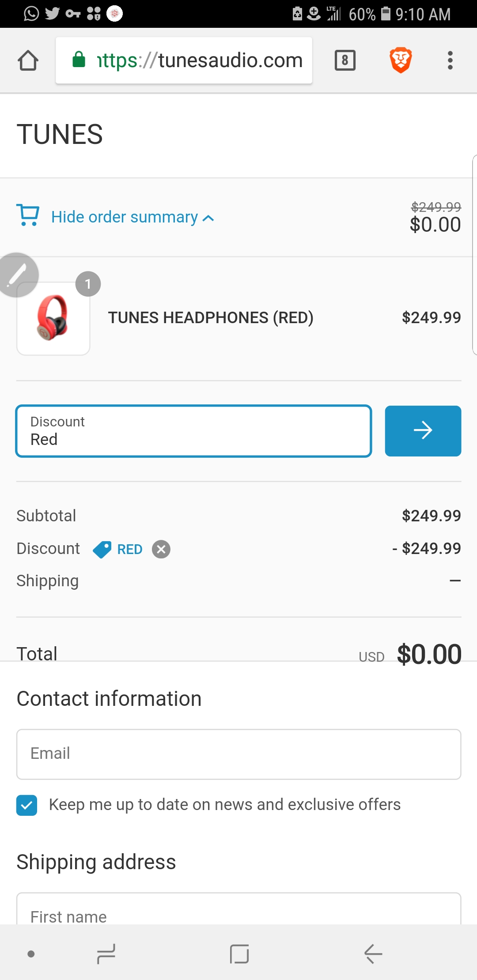Tap the Brave shields lion icon
The height and width of the screenshot is (980, 477).
tap(401, 60)
